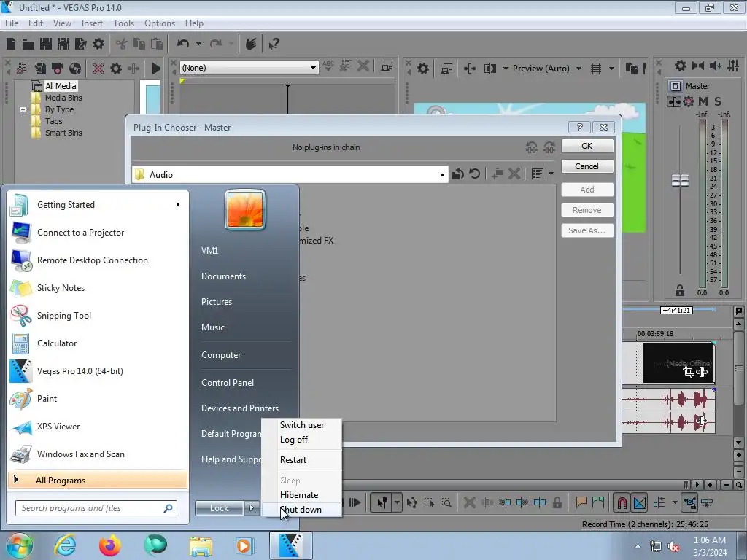Screen dimensions: 747x560
Task: Undo last action with the undo arrow
Action: point(183,44)
